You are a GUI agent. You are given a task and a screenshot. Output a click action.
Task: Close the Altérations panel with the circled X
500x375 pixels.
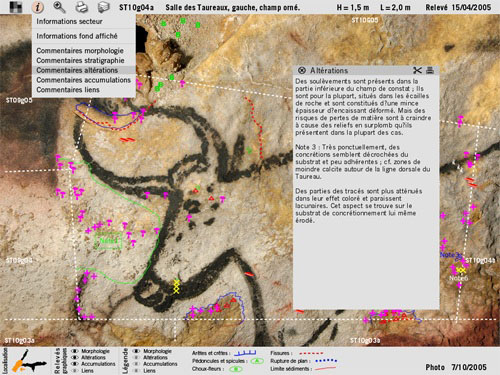pyautogui.click(x=302, y=70)
